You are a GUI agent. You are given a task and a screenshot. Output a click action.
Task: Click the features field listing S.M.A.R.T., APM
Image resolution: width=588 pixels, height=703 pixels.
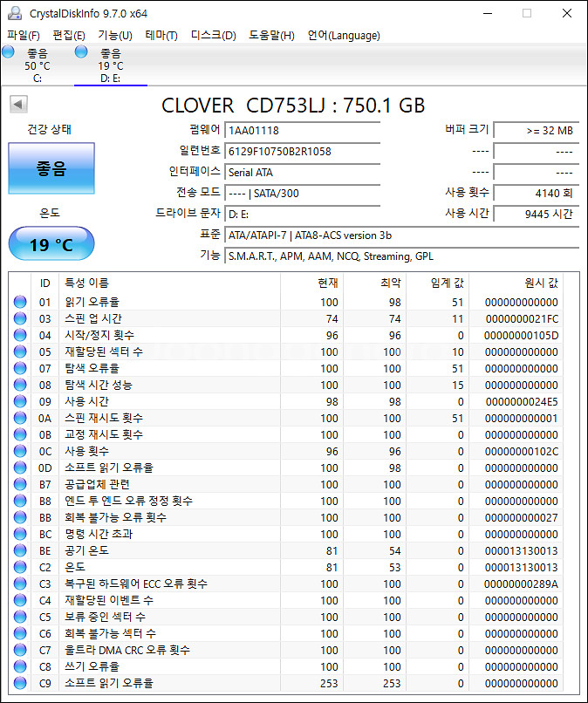click(402, 256)
